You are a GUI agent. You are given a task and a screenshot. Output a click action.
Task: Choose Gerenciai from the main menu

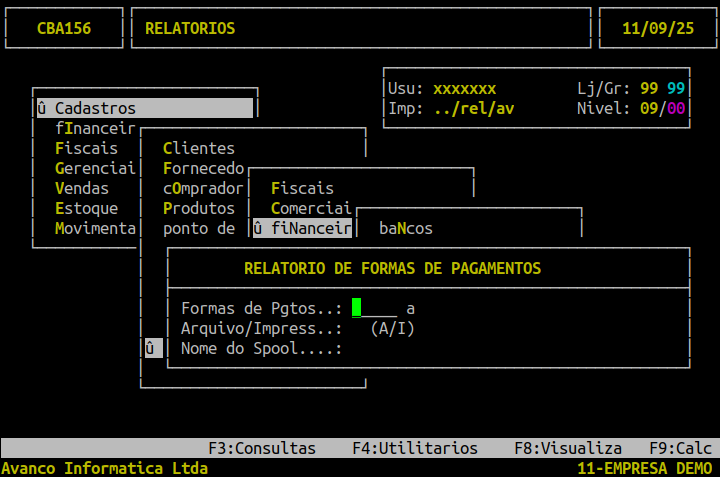[x=95, y=168]
